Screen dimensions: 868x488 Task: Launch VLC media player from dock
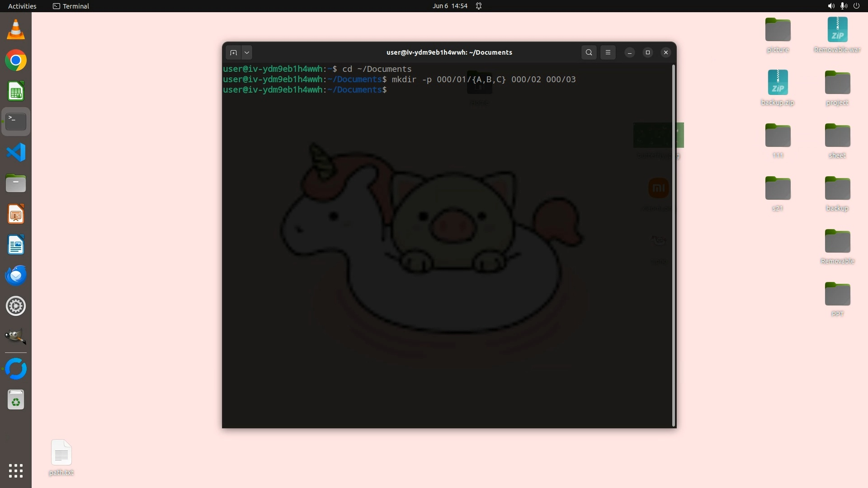(16, 30)
